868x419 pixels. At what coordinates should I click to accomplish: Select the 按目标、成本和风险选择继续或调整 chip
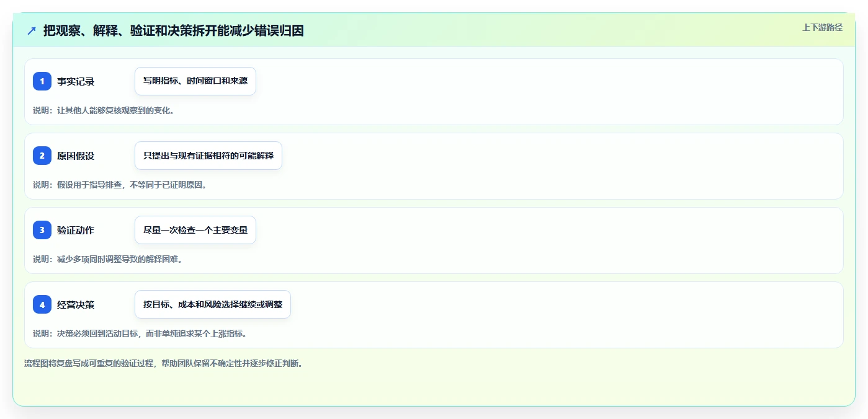(x=213, y=304)
